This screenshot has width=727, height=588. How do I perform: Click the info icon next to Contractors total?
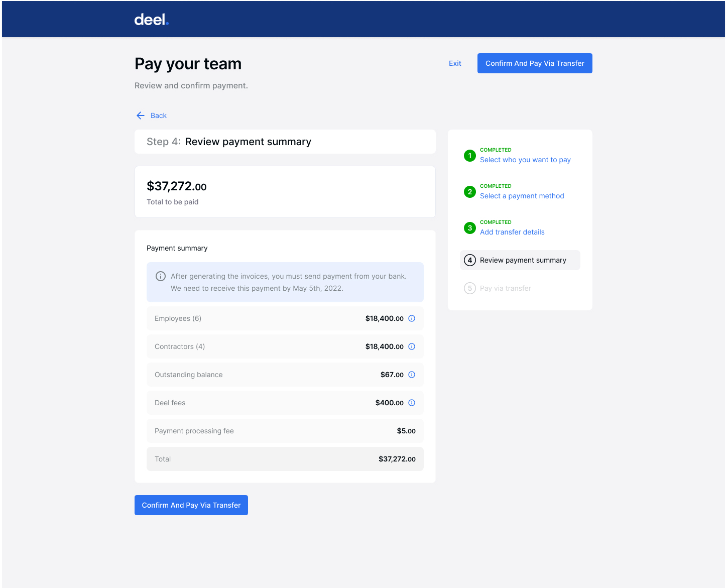coord(412,346)
